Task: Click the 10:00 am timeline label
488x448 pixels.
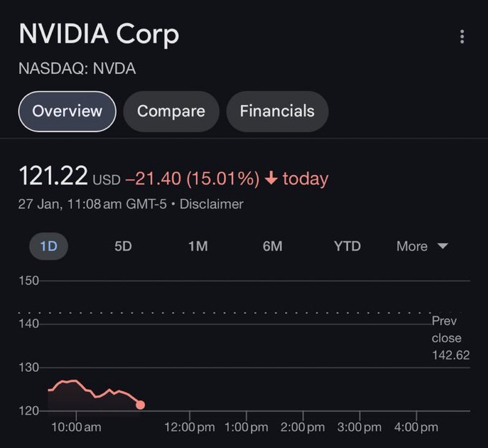Action: coord(76,427)
